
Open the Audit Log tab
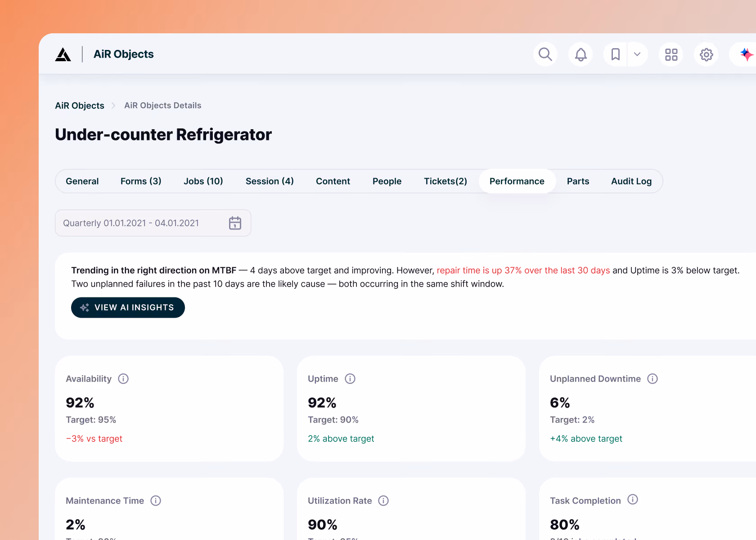tap(631, 181)
